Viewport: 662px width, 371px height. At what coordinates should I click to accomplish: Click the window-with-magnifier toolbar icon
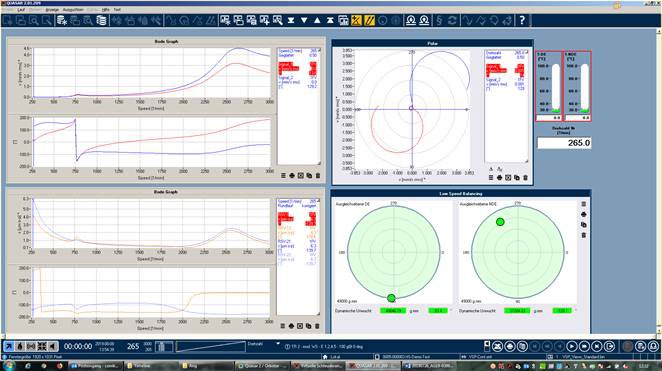pos(278,20)
